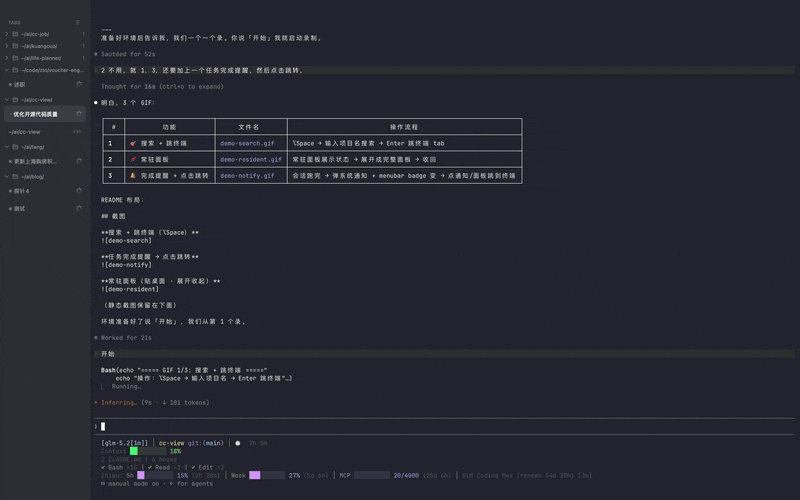Click folder icon of ~/ai/cc-view/
This screenshot has height=500, width=800.
[15, 100]
